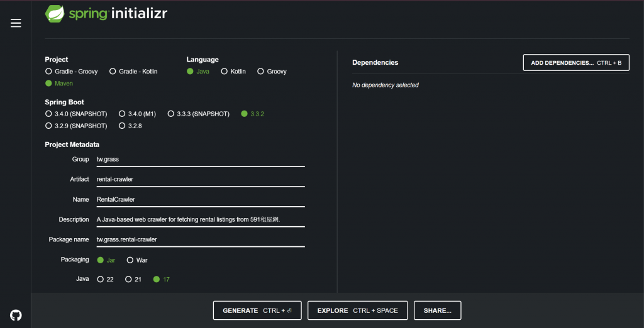
Task: Select Java version 21
Action: pyautogui.click(x=133, y=280)
